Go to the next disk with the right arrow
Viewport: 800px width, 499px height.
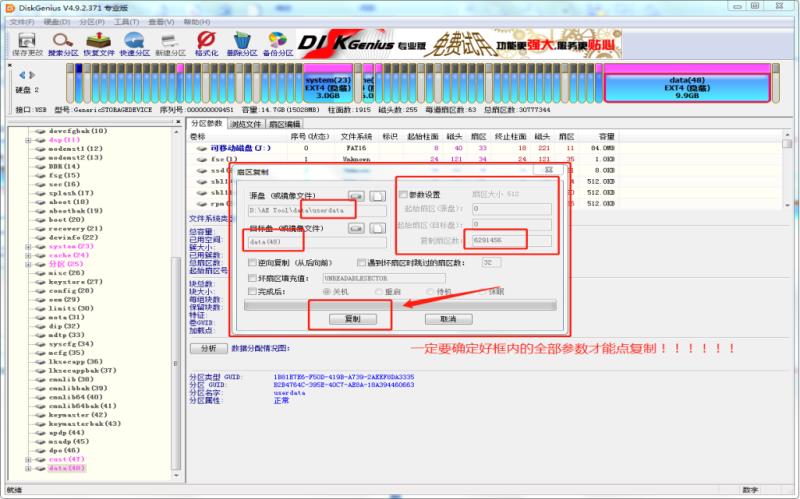32,75
